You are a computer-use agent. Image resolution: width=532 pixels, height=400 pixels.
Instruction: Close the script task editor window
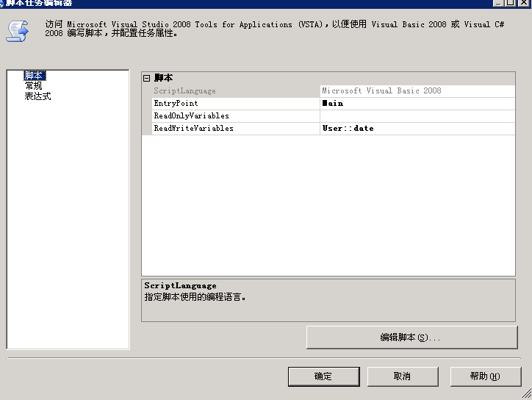pyautogui.click(x=523, y=3)
